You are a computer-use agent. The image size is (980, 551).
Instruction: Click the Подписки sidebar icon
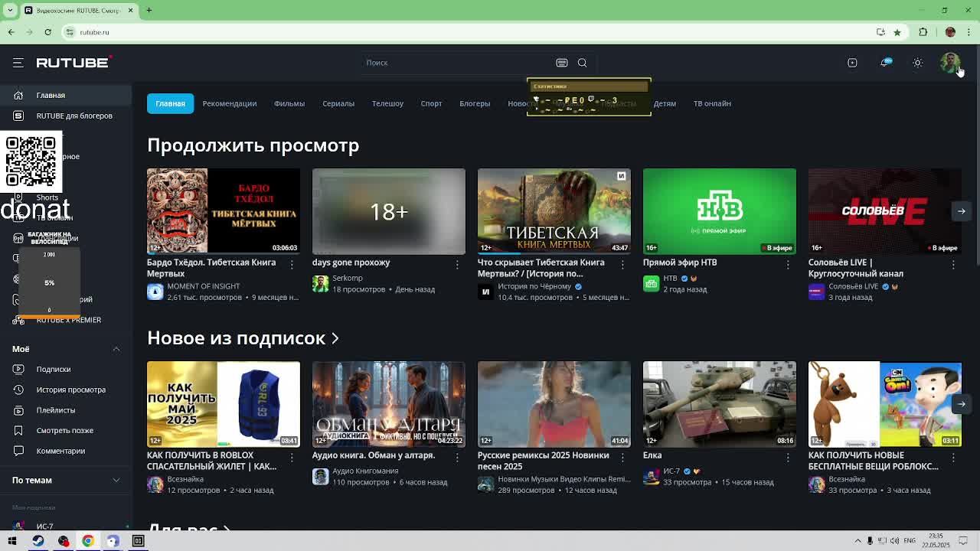pyautogui.click(x=18, y=369)
